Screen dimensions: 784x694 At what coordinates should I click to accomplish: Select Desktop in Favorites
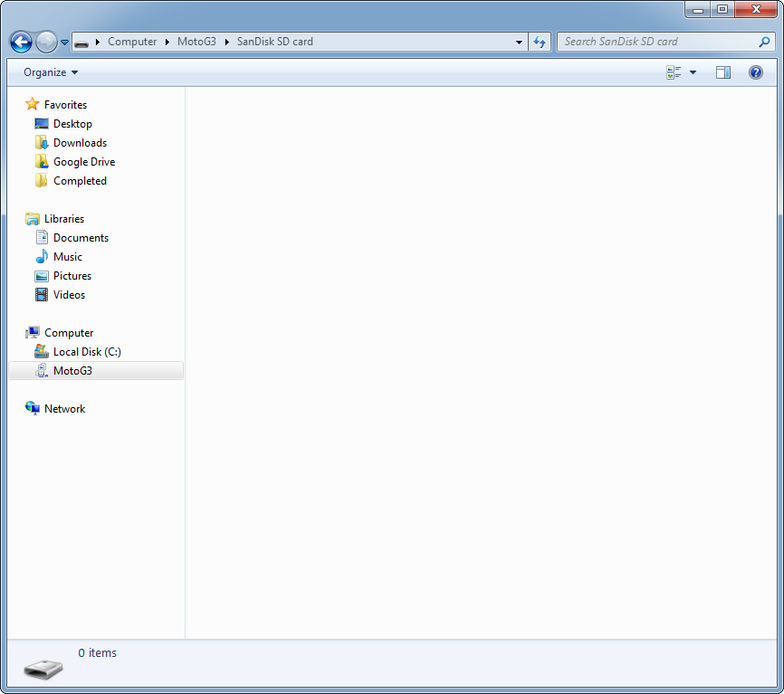coord(72,124)
